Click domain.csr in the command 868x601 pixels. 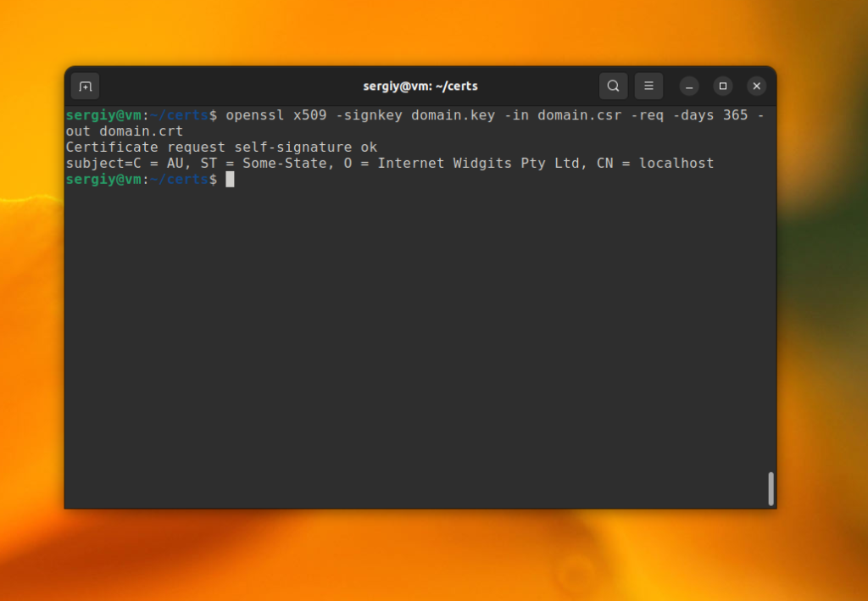click(x=579, y=115)
